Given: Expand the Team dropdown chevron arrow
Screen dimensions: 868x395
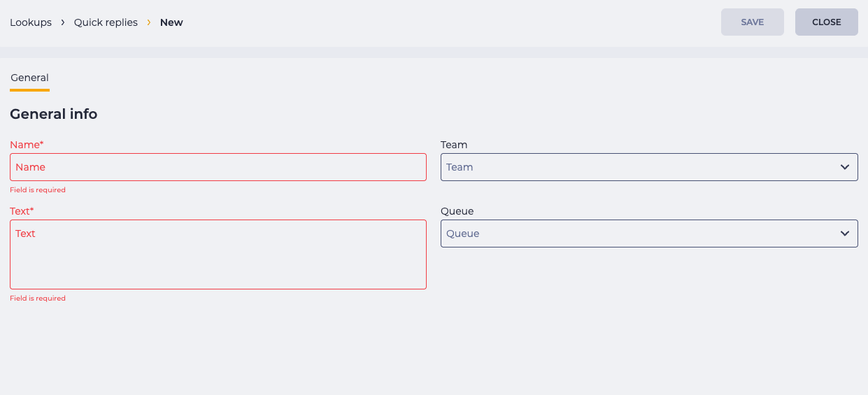Looking at the screenshot, I should (x=845, y=168).
